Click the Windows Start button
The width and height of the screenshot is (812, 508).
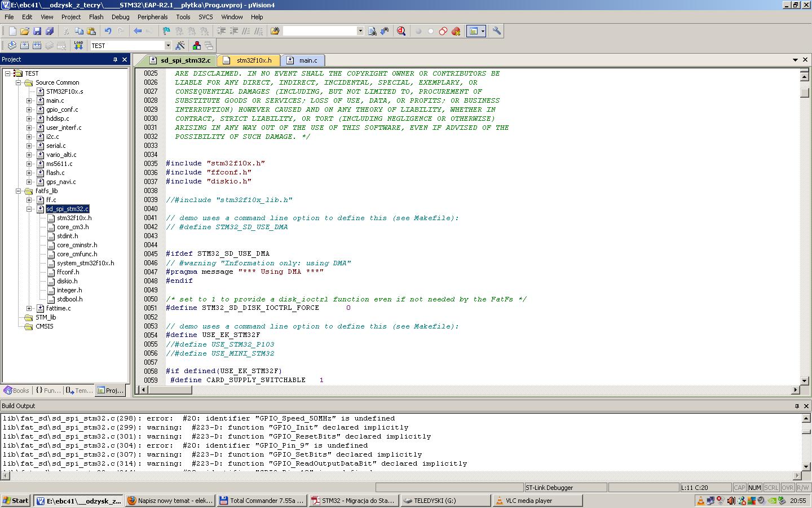pyautogui.click(x=16, y=501)
